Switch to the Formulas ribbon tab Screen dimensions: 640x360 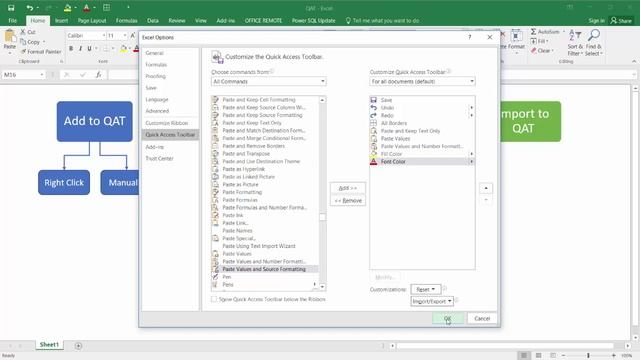click(127, 20)
